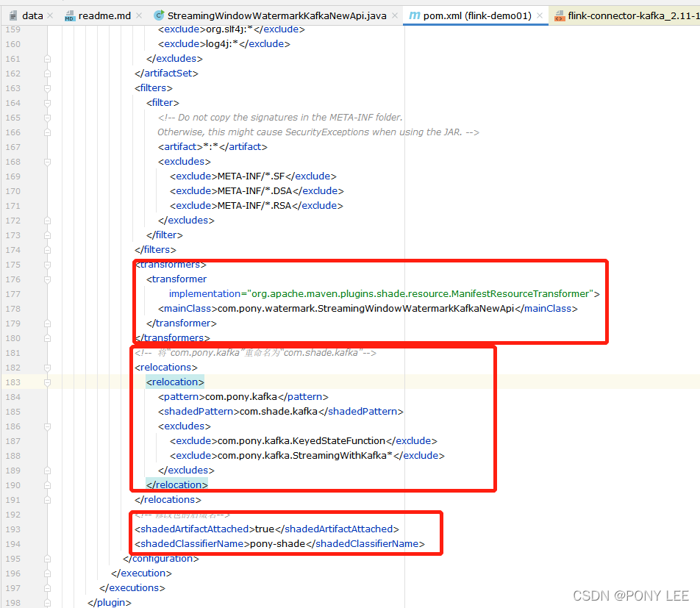
Task: Click the fold end marker at line 190 relocation
Action: click(47, 485)
